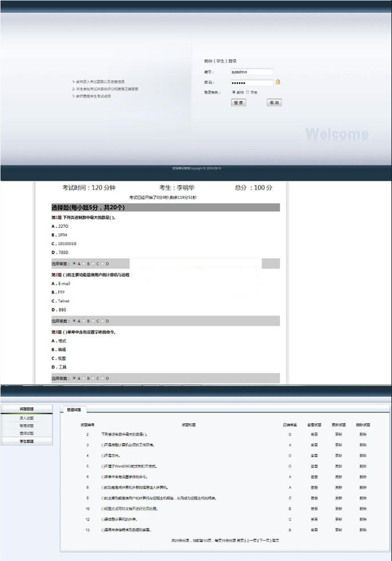Click the 正确答案 column header
Viewport: 392px width, 561px height.
[290, 425]
